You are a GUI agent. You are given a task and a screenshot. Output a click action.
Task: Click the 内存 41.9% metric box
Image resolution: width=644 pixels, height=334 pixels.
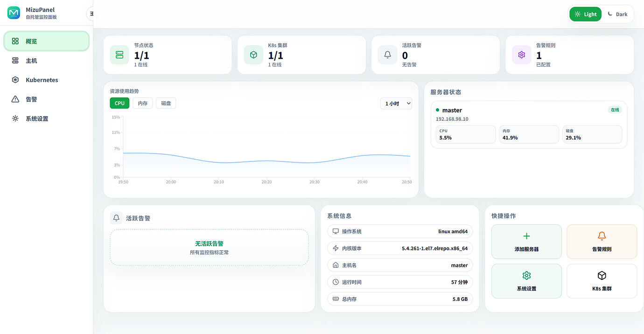pyautogui.click(x=529, y=134)
